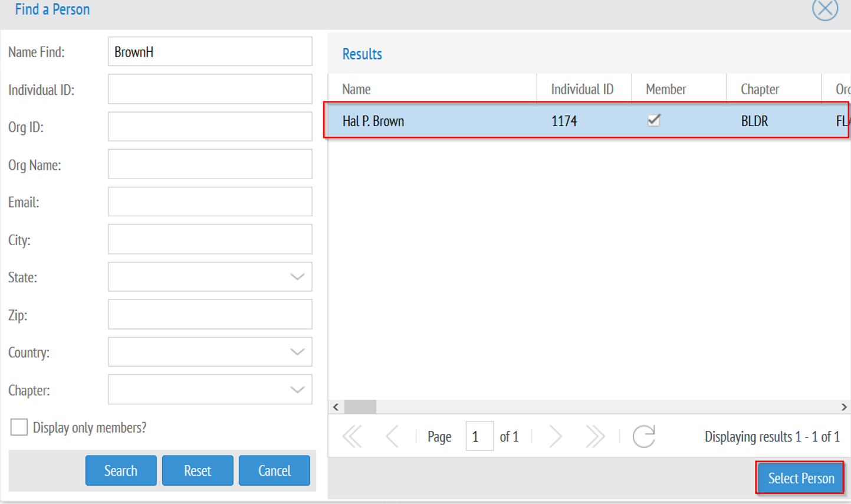
Task: Click the horizontal scrollbar thumb
Action: [x=360, y=407]
